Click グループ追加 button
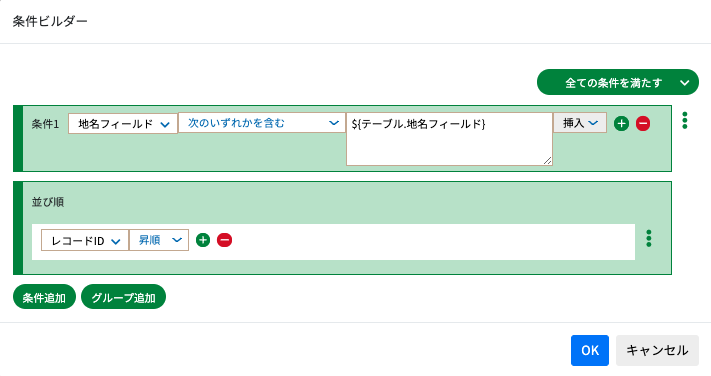The image size is (711, 376). point(123,297)
